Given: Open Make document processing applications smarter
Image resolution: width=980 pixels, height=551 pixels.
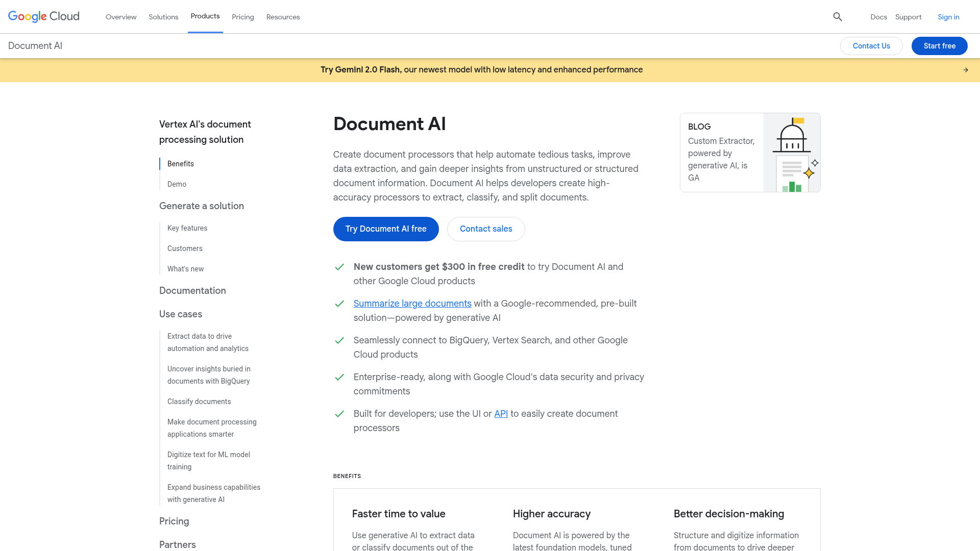Looking at the screenshot, I should [x=212, y=428].
